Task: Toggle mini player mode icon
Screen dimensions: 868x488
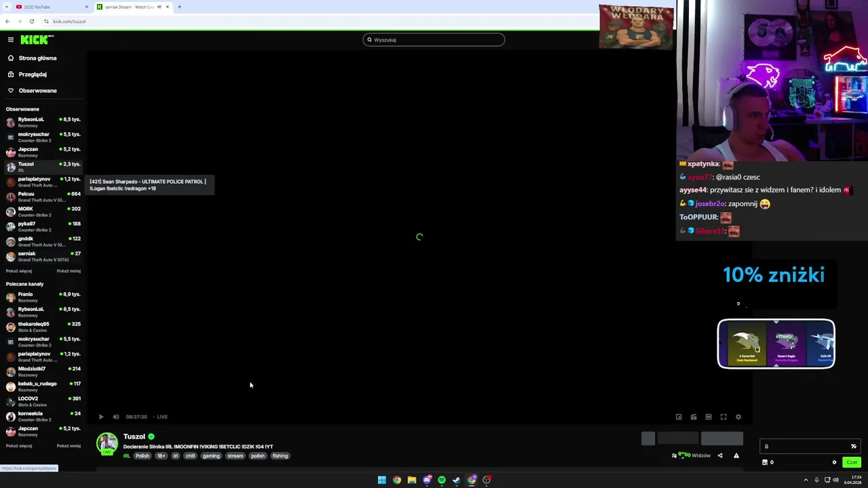Action: (x=694, y=417)
